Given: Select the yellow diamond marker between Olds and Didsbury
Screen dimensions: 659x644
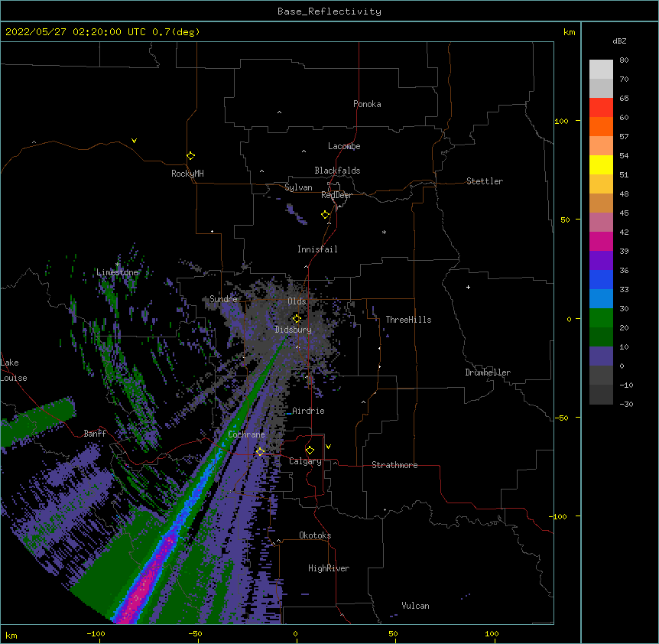Looking at the screenshot, I should click(297, 318).
